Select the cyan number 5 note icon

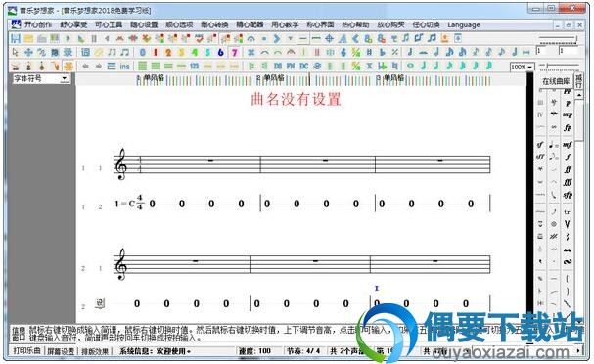[207, 52]
